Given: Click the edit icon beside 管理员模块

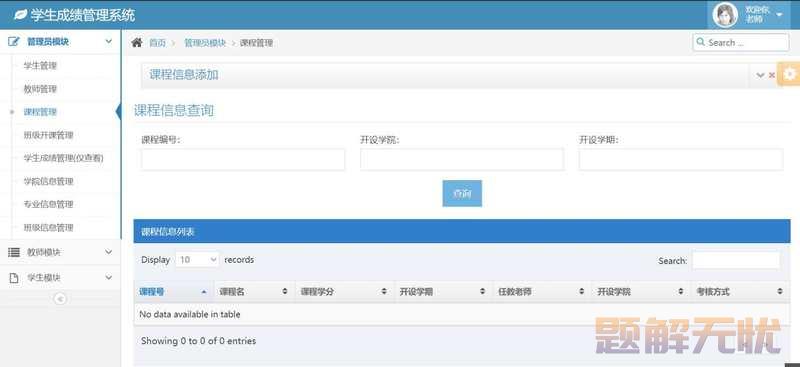Looking at the screenshot, I should pyautogui.click(x=14, y=42).
